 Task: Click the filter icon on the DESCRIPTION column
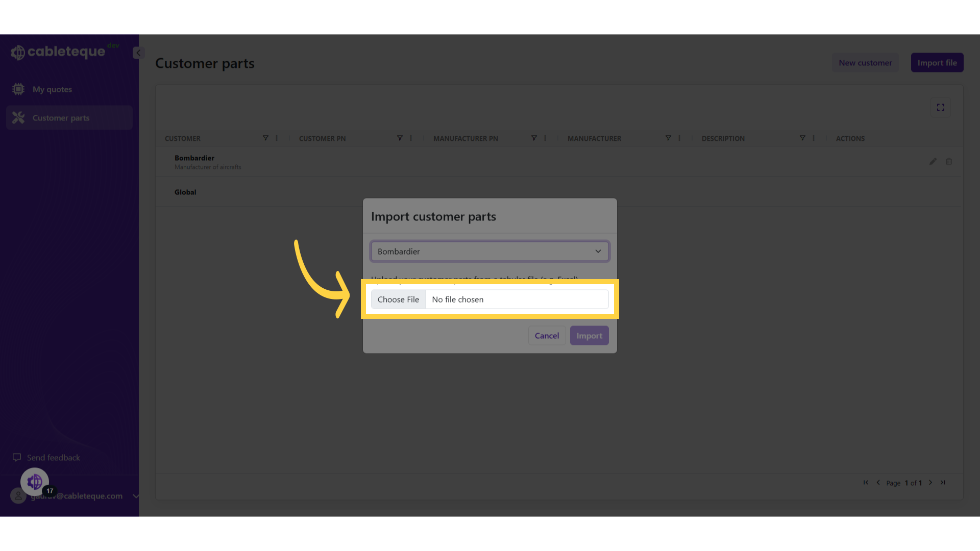(x=802, y=138)
